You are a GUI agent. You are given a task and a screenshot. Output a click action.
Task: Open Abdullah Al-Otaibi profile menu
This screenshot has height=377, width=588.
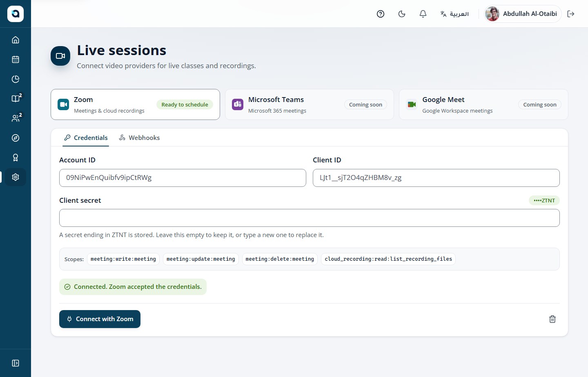click(522, 14)
